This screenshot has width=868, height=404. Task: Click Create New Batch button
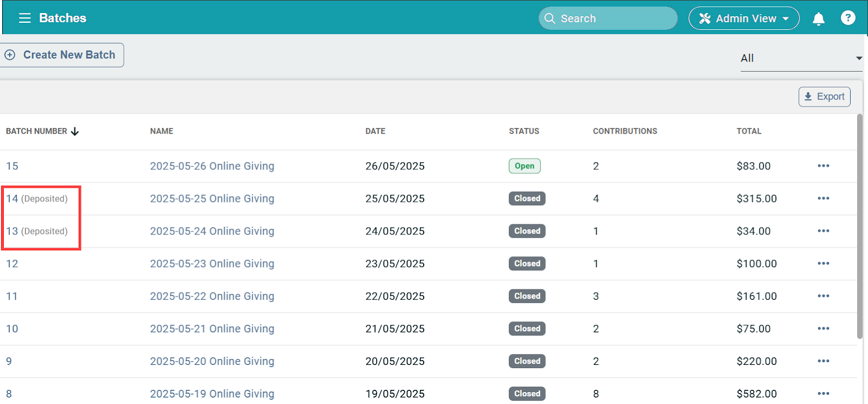tap(61, 55)
